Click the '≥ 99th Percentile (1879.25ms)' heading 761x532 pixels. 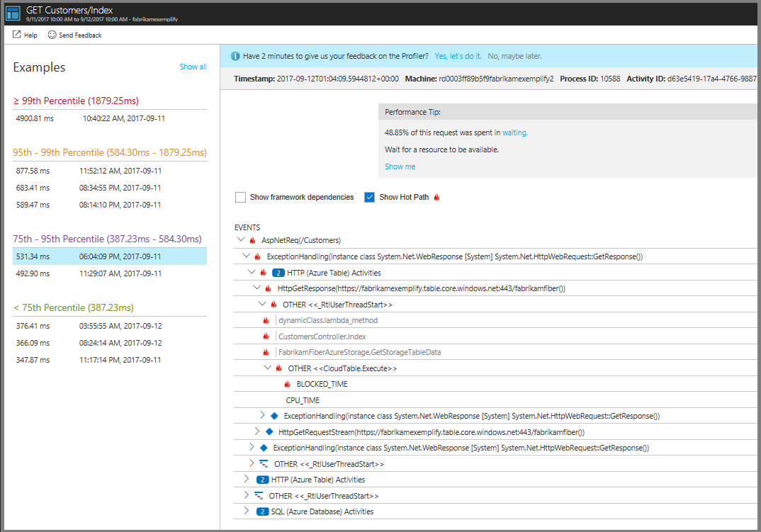click(x=76, y=101)
